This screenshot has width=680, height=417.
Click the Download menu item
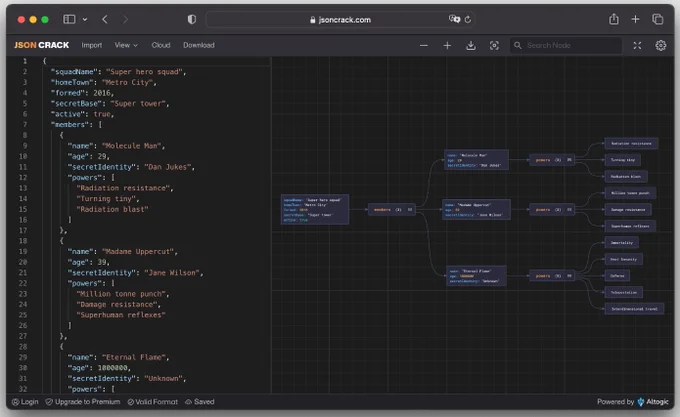(199, 45)
